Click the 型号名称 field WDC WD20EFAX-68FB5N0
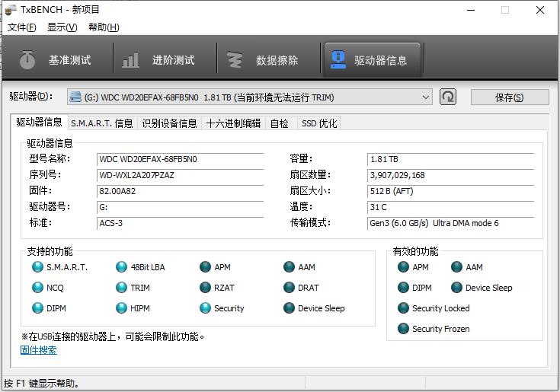This screenshot has width=560, height=392. tap(180, 159)
